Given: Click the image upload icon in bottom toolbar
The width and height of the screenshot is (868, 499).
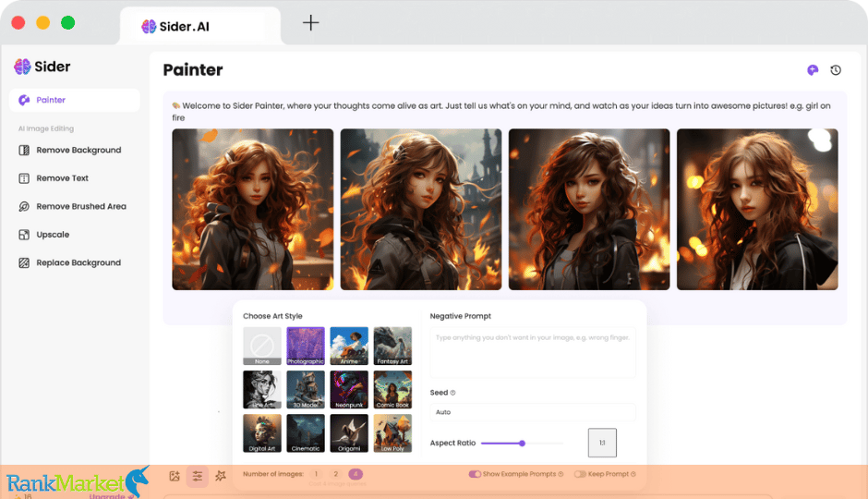Looking at the screenshot, I should tap(175, 476).
